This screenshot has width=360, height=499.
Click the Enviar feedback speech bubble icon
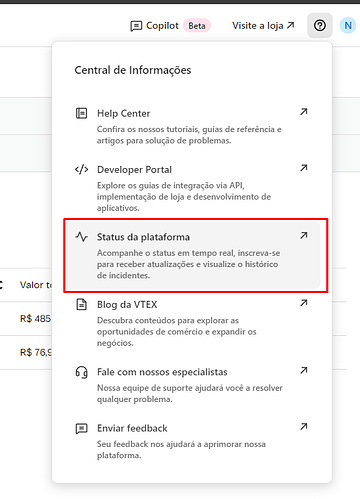[x=81, y=428]
